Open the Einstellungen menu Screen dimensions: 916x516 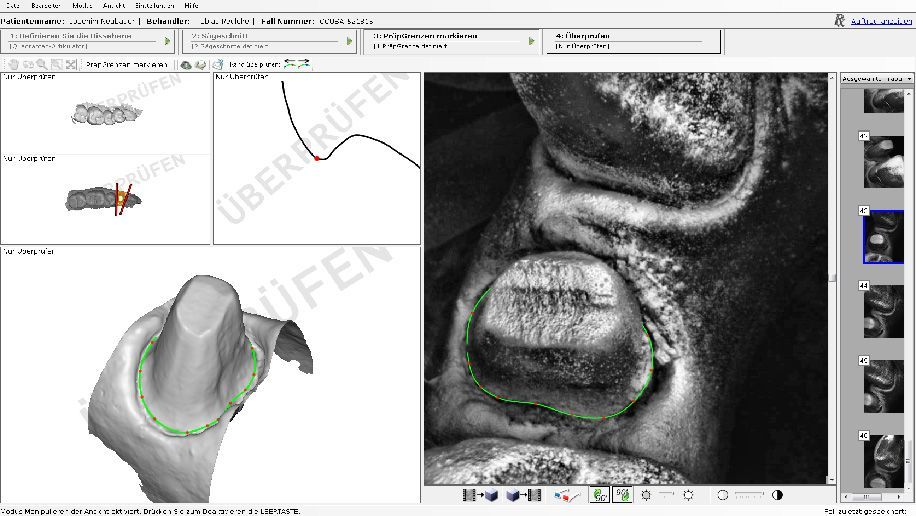coord(155,5)
